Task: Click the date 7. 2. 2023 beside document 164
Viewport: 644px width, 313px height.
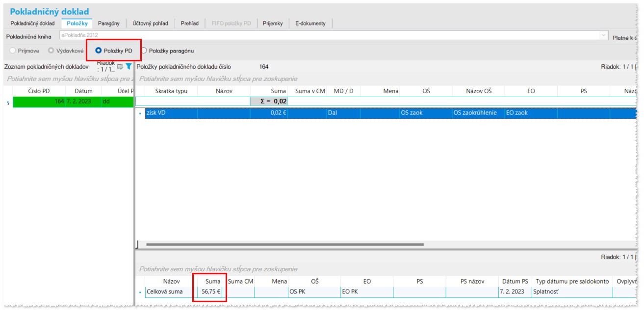Action: tap(83, 102)
